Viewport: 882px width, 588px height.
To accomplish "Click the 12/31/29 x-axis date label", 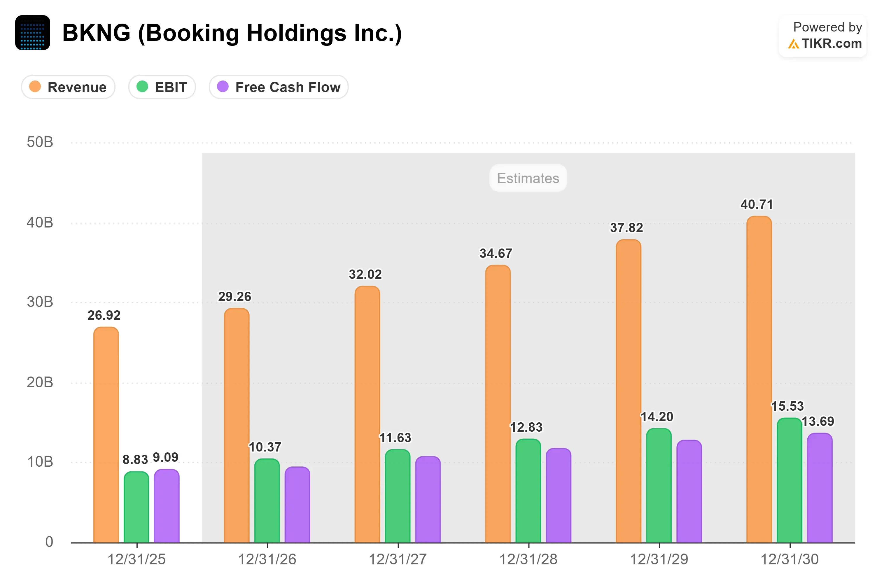I will click(x=659, y=559).
